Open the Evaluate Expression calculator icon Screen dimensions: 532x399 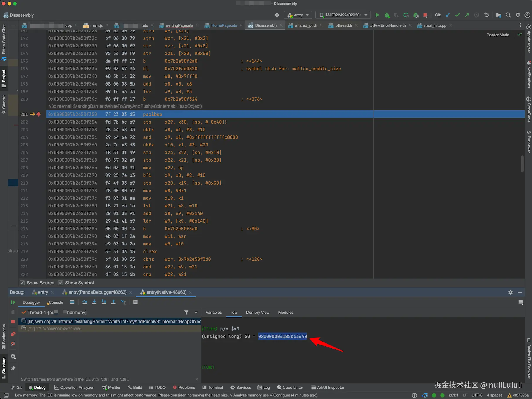pos(135,302)
